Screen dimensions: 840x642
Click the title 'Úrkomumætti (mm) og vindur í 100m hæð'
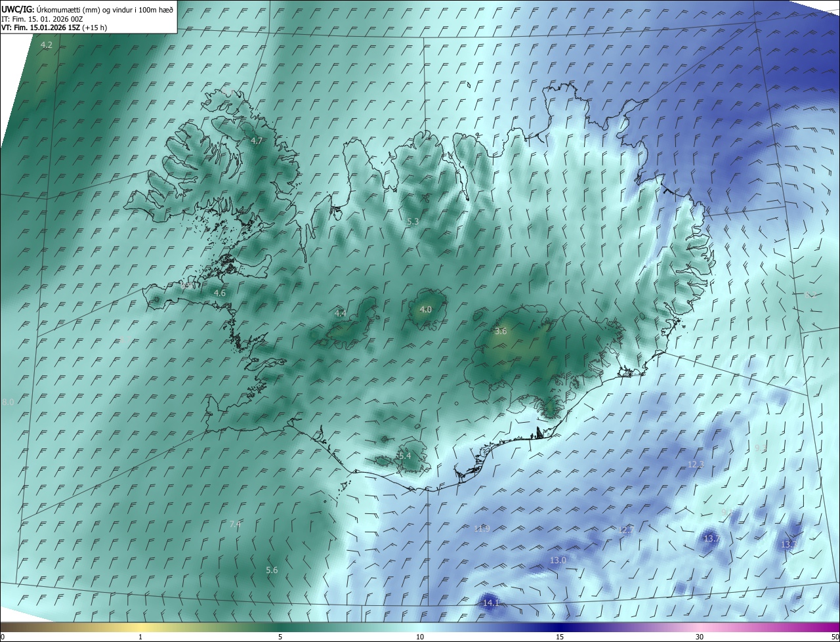coord(105,9)
